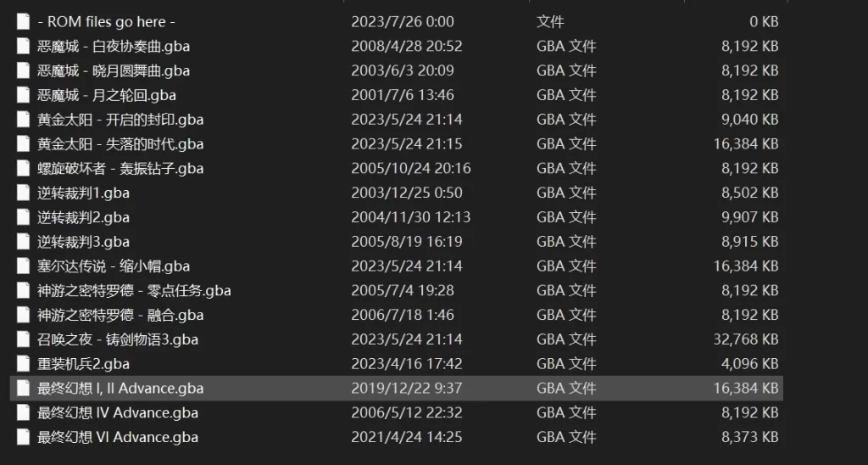This screenshot has width=868, height=465.
Task: Select 神游之密特罗德 - 零点任务.gba
Action: pos(134,290)
